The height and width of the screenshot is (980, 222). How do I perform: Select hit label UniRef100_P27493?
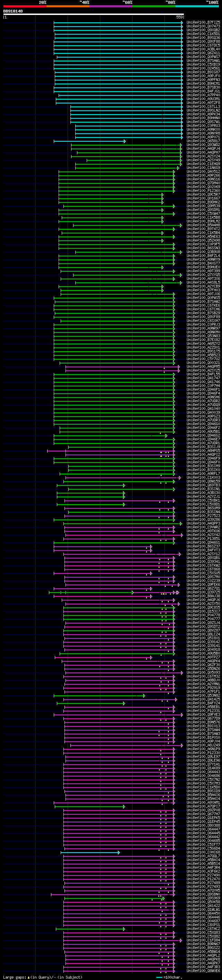coord(203,886)
